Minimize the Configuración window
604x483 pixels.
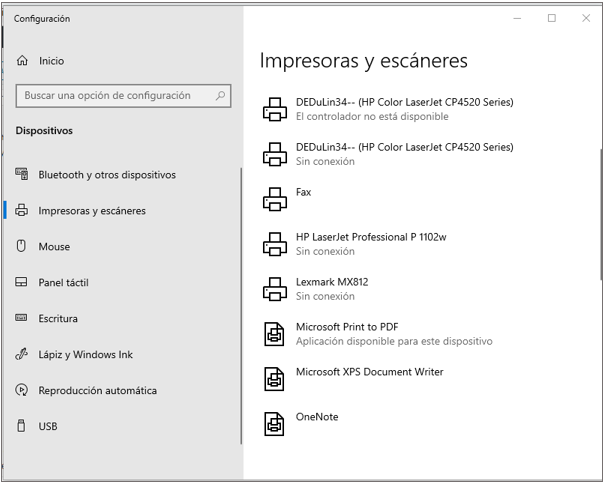(517, 18)
